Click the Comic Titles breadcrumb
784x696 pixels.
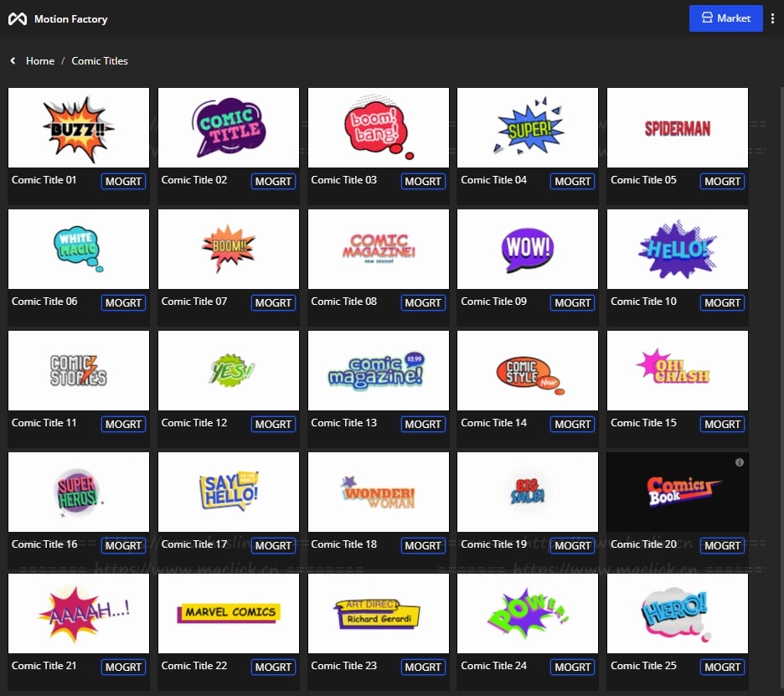tap(100, 60)
